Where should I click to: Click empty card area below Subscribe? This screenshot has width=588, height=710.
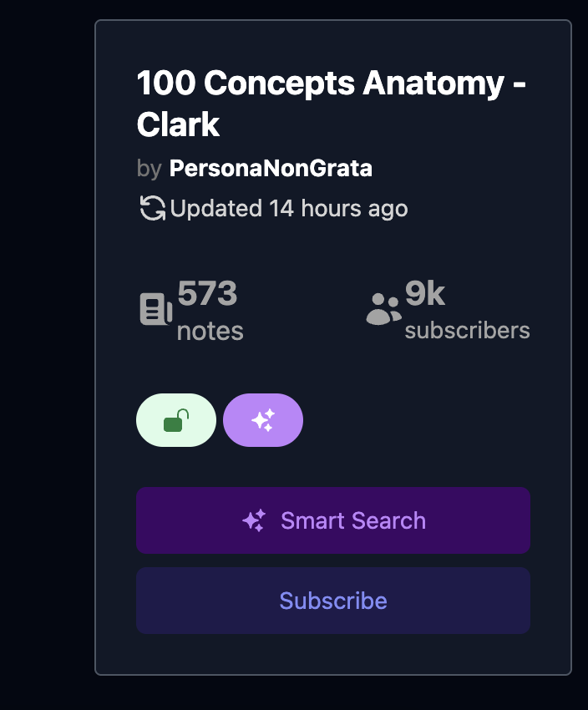click(x=333, y=653)
